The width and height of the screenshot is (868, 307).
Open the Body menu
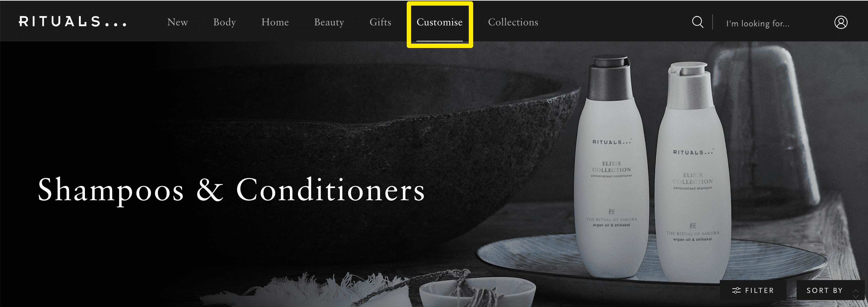point(224,22)
